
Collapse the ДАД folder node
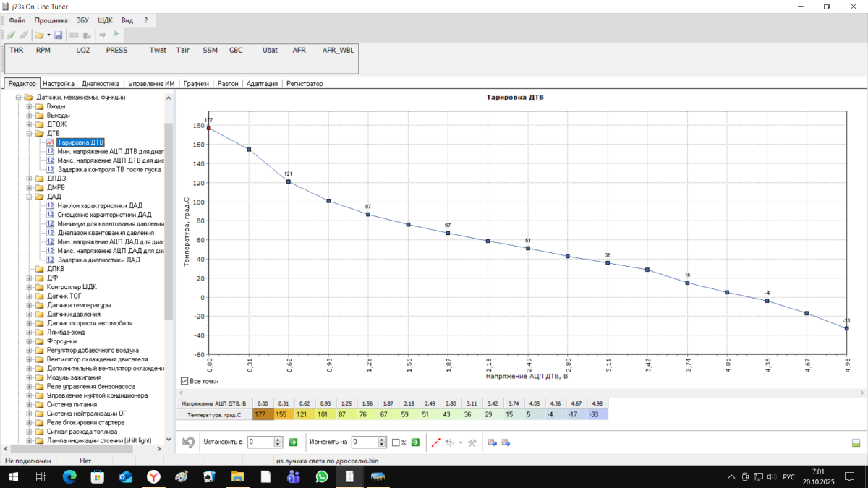click(30, 196)
